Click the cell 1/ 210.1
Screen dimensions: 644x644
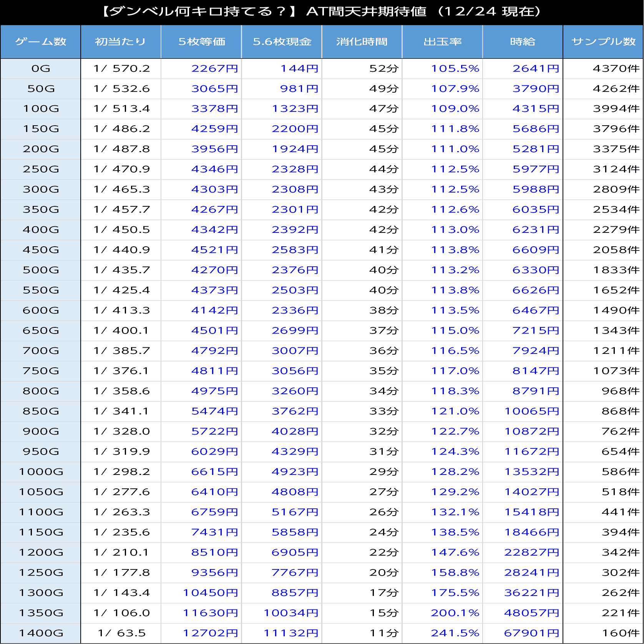tap(121, 553)
